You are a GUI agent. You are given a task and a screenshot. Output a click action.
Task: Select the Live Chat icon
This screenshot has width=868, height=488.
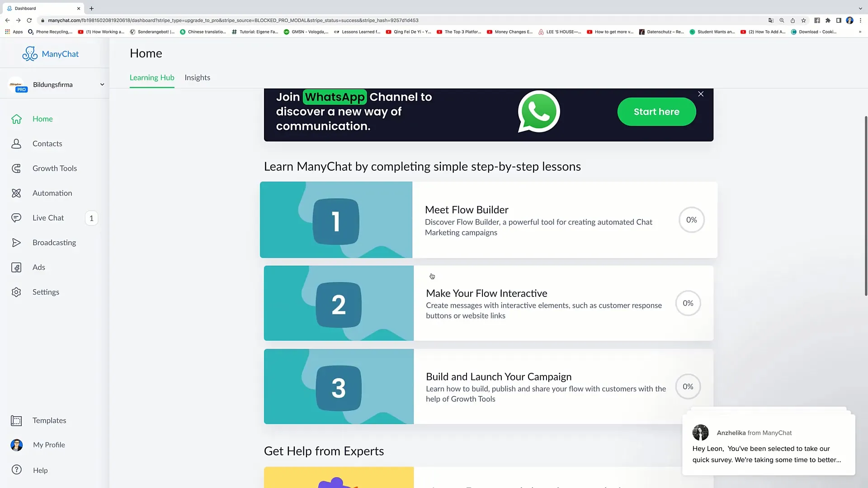tap(16, 217)
